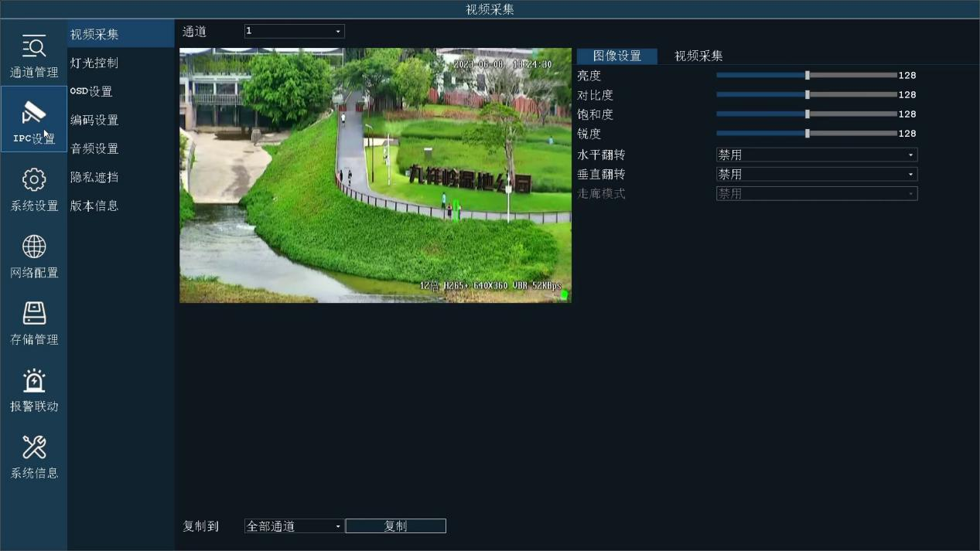Click the magnifier icon above 通道管理
The height and width of the screenshot is (551, 980).
click(33, 45)
